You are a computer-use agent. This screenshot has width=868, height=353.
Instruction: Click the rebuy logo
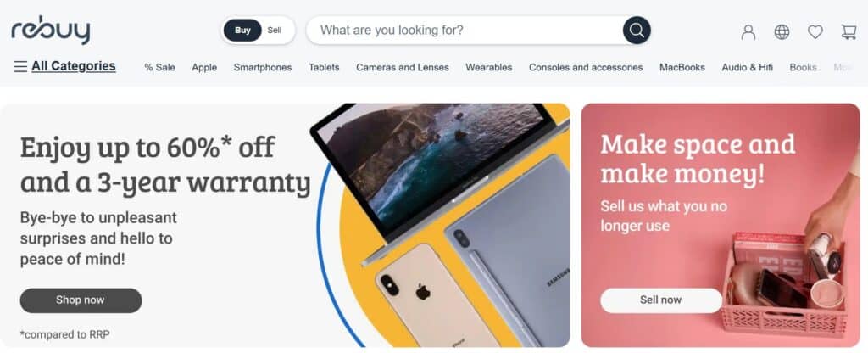pyautogui.click(x=50, y=31)
